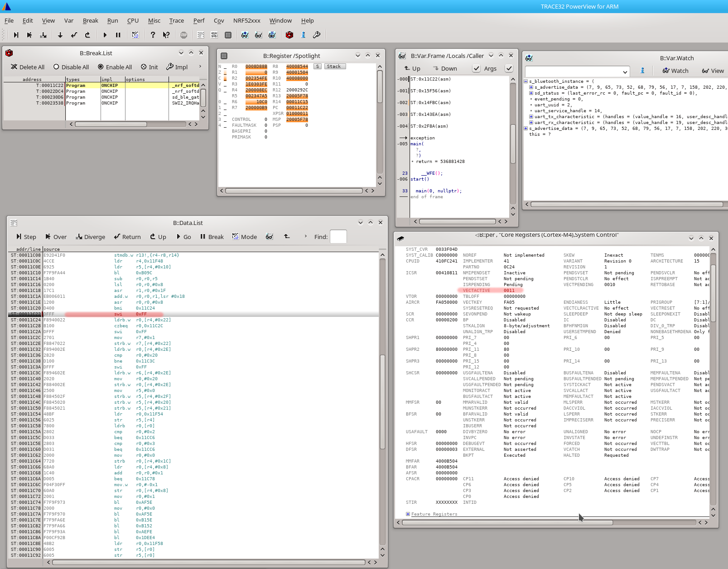Screen dimensions: 728x569
Task: Click the Stack button in Register window
Action: tap(335, 67)
